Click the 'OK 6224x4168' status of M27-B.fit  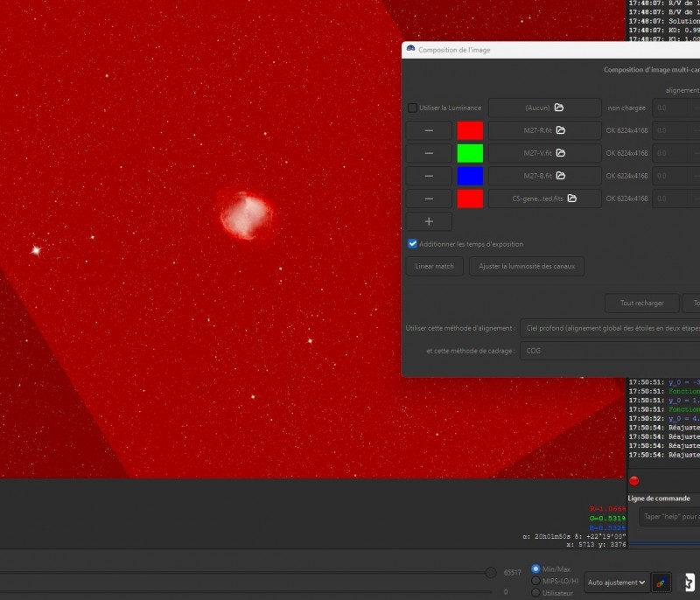pyautogui.click(x=626, y=176)
